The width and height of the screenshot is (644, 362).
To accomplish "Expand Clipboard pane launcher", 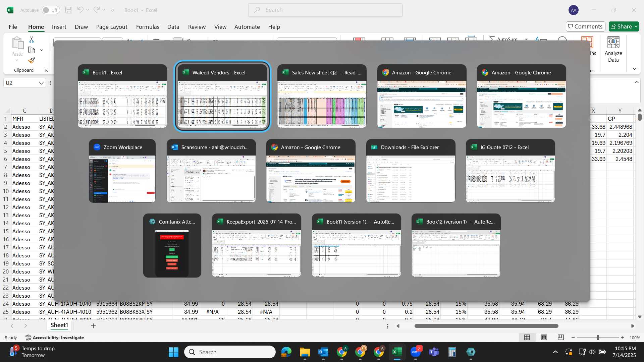I will point(46,70).
